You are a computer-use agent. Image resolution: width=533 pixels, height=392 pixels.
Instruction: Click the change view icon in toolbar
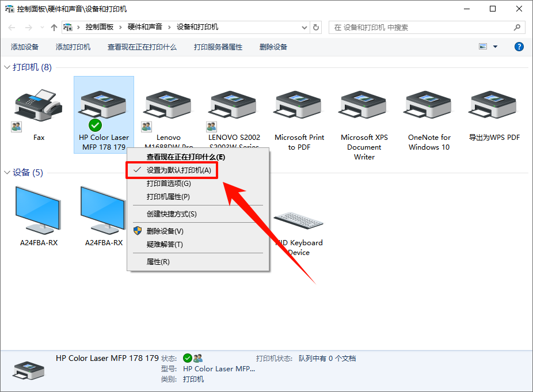click(x=483, y=47)
